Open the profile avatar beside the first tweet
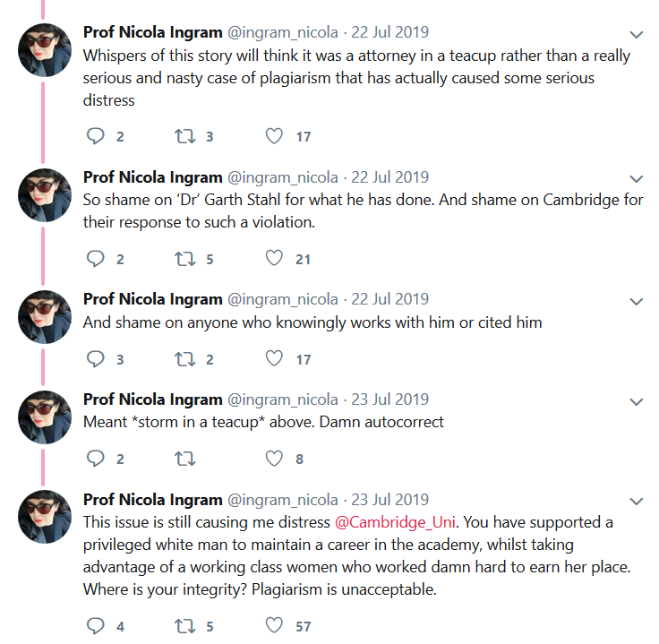The image size is (659, 644). pyautogui.click(x=45, y=50)
